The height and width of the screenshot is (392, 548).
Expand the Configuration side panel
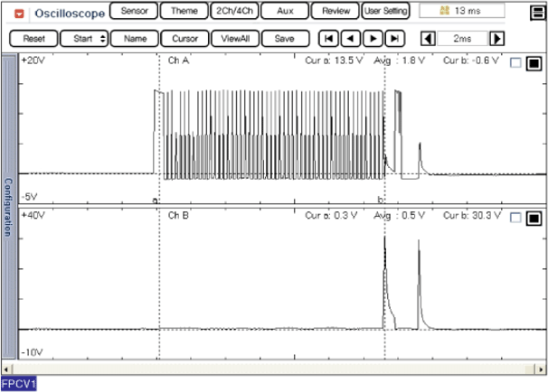[8, 208]
